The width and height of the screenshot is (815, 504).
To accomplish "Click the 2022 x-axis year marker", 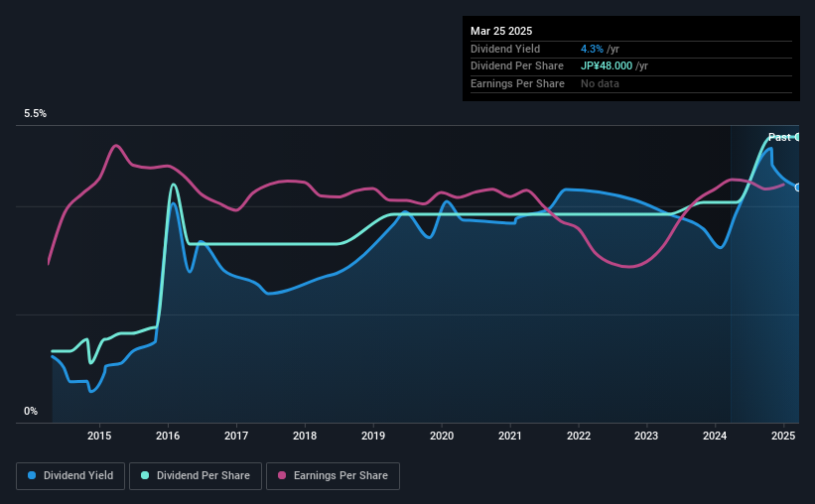I will (579, 436).
